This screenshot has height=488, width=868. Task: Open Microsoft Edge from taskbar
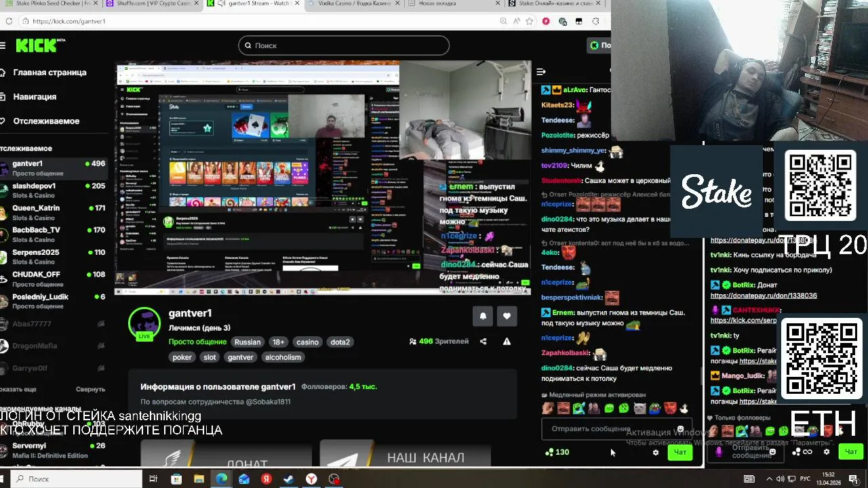[222, 479]
